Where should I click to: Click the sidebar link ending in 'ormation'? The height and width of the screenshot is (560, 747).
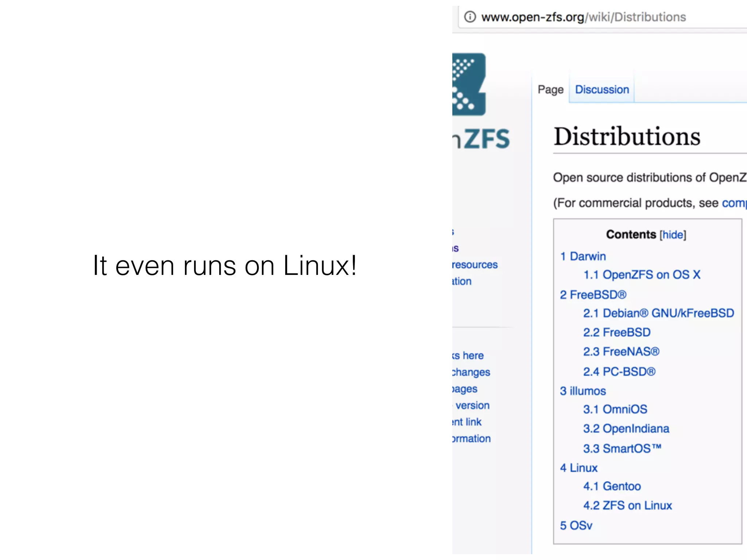(x=471, y=439)
